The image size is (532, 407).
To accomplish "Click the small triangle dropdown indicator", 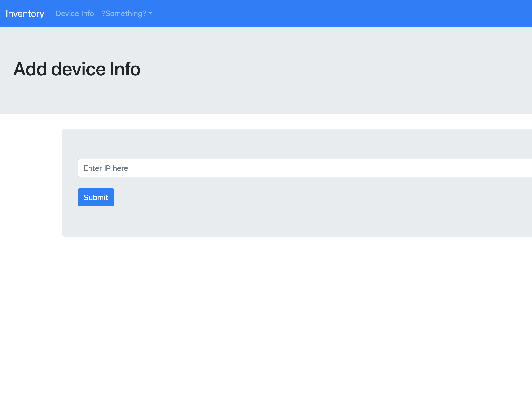I will 150,13.
